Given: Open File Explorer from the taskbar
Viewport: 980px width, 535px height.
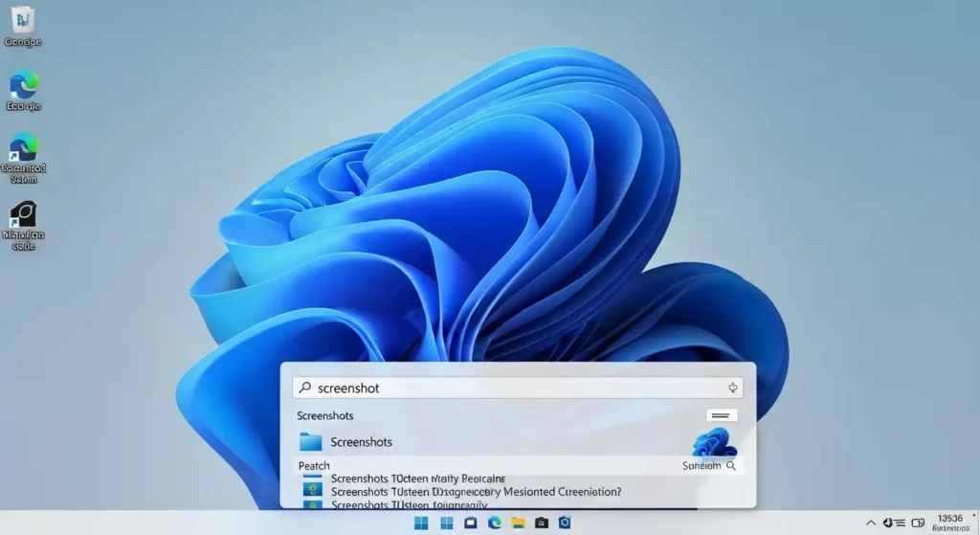Looking at the screenshot, I should point(518,523).
